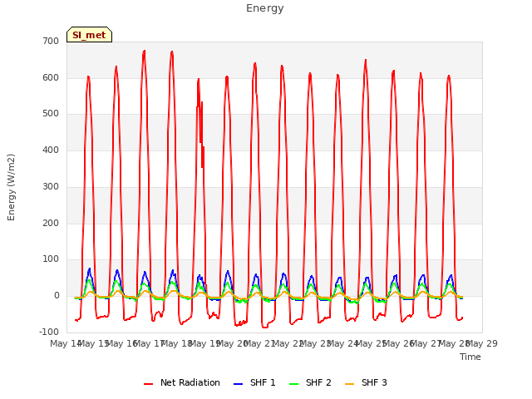Click the 600 y-axis tick label

[x=51, y=77]
